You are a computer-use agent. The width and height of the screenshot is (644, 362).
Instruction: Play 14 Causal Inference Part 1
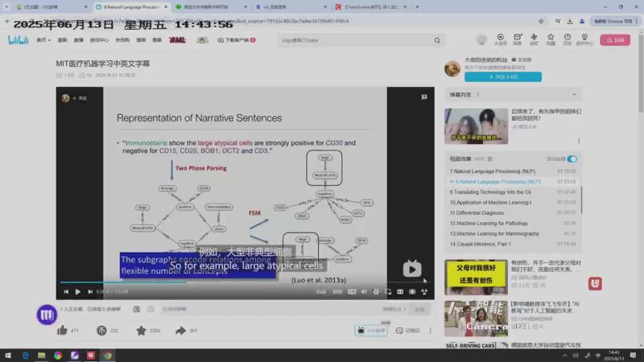[513, 244]
